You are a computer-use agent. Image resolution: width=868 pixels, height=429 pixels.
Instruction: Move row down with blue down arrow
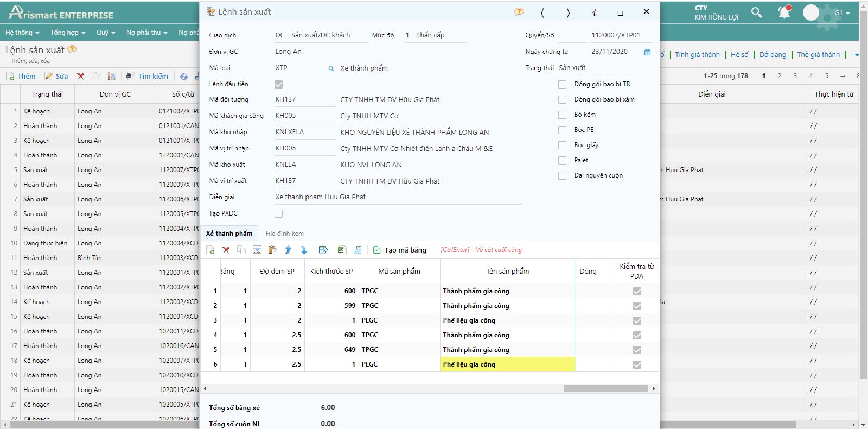(304, 250)
